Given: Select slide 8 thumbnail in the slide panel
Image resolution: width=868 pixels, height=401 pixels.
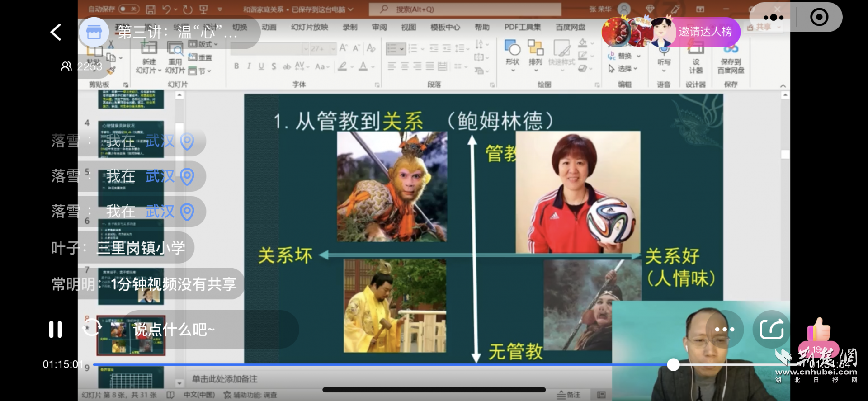Looking at the screenshot, I should pos(131,335).
